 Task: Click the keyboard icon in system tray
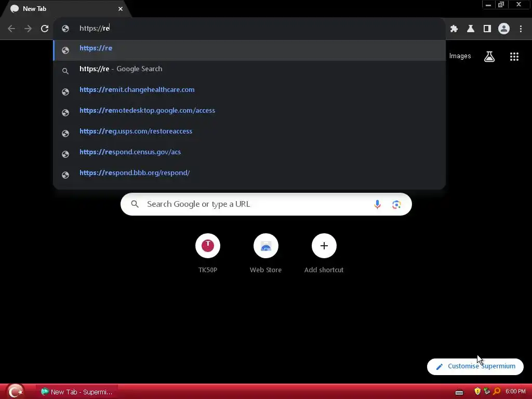pyautogui.click(x=459, y=392)
